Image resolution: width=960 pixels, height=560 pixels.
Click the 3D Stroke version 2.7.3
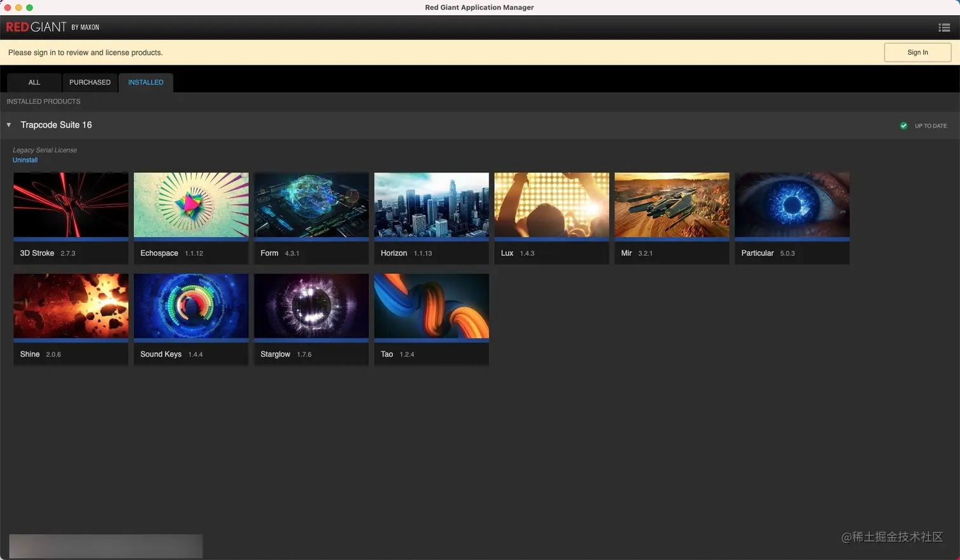(x=68, y=253)
